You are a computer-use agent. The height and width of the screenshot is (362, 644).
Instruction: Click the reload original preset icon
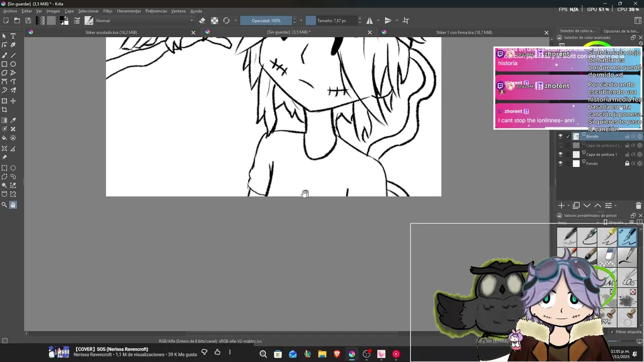tap(226, 21)
